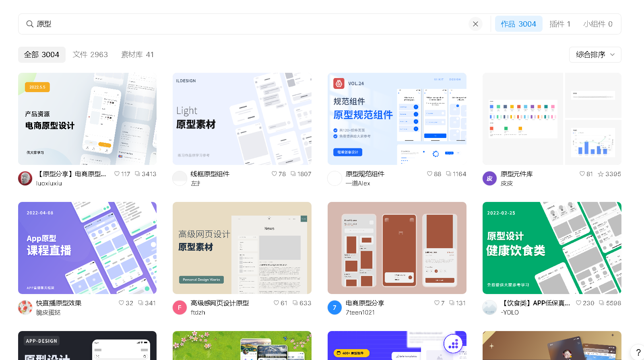Image resolution: width=644 pixels, height=360 pixels.
Task: Open 皮皮's purple avatar
Action: [489, 178]
